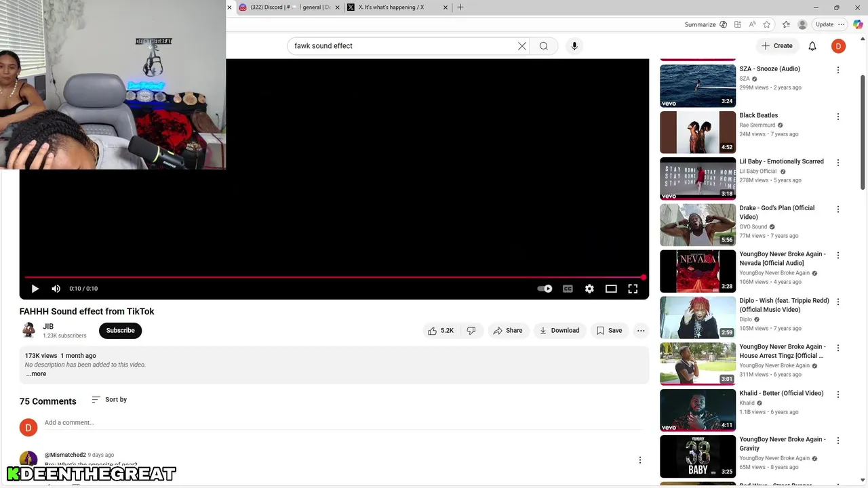Open @Mismatched2 commenter profile
This screenshot has height=488, width=868.
coord(65,455)
